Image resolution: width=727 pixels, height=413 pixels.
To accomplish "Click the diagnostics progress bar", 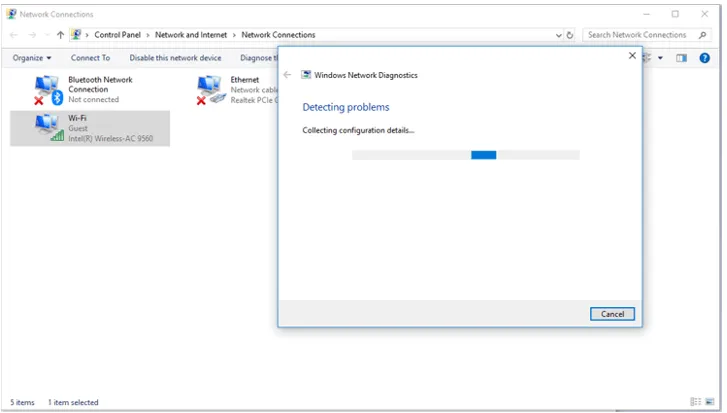I will click(466, 155).
